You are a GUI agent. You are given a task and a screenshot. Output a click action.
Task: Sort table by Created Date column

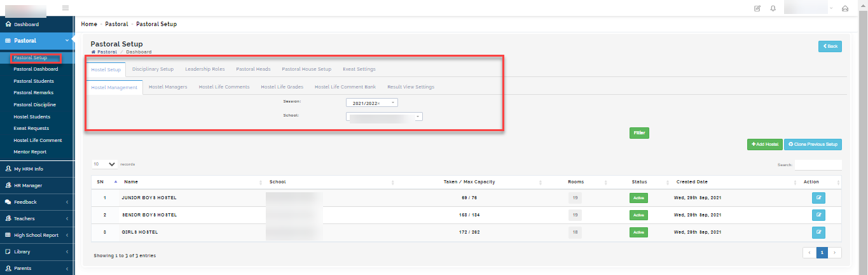tap(734, 182)
